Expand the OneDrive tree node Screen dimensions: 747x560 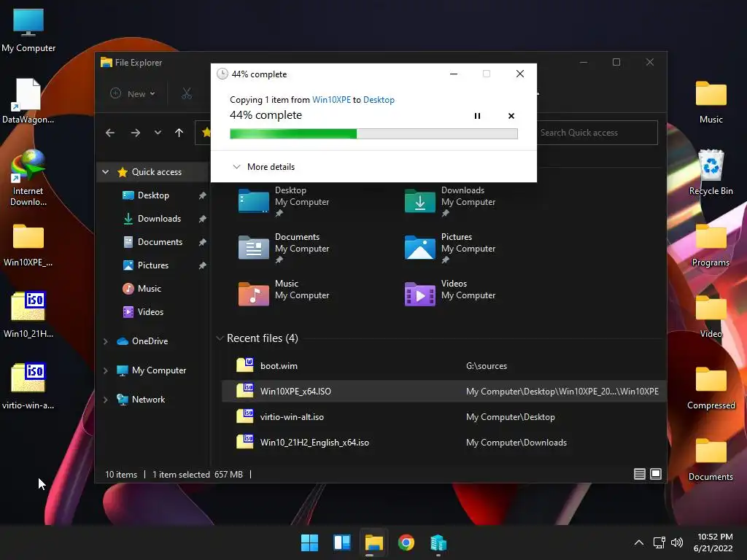tap(105, 341)
